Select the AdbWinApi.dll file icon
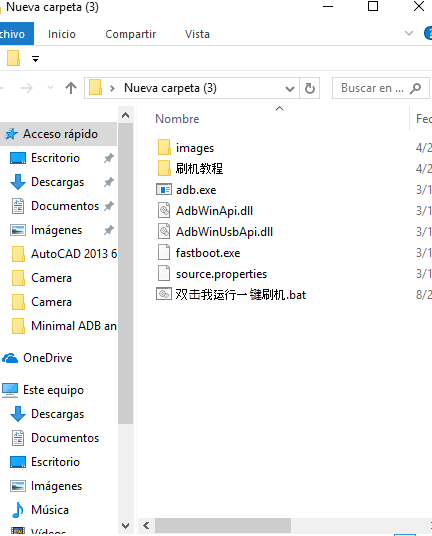 [x=164, y=210]
